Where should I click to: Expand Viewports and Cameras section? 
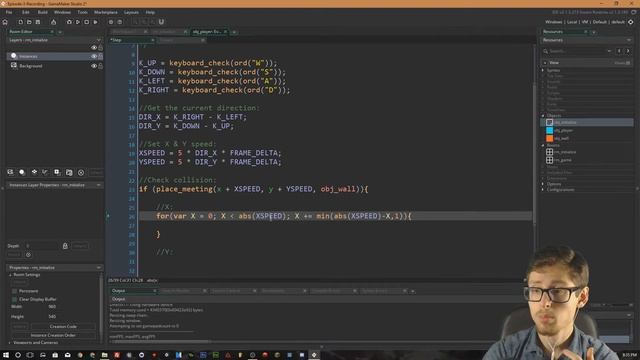pyautogui.click(x=10, y=342)
